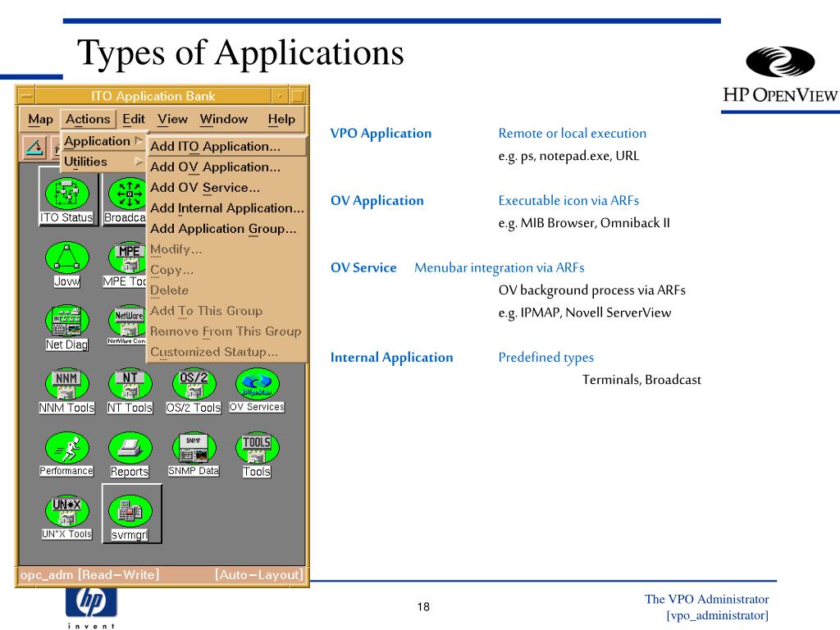The image size is (840, 630).
Task: Select the OV Services icon
Action: point(257,384)
